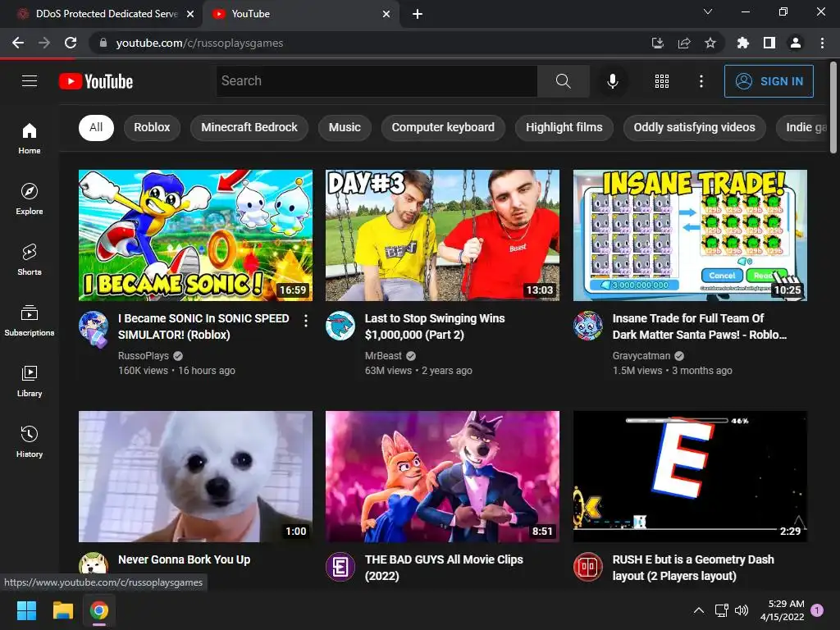This screenshot has height=630, width=840.
Task: Bookmark this page with star icon
Action: [x=710, y=43]
